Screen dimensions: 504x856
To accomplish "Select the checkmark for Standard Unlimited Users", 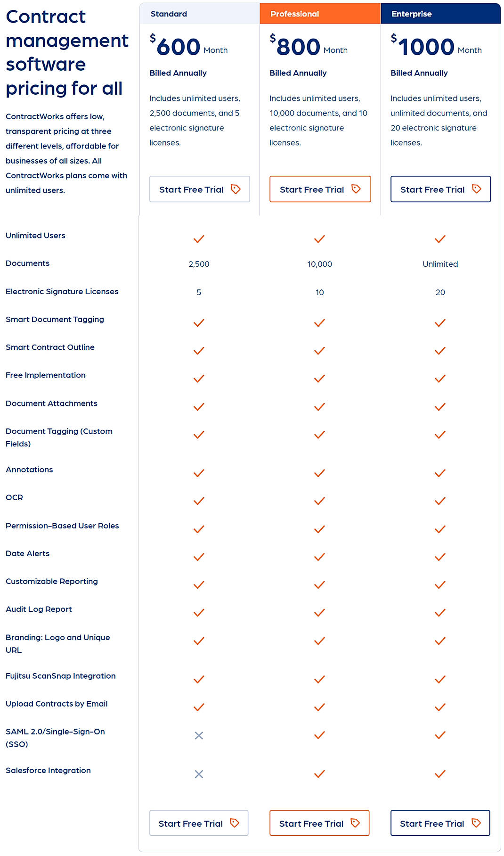I will (x=199, y=239).
